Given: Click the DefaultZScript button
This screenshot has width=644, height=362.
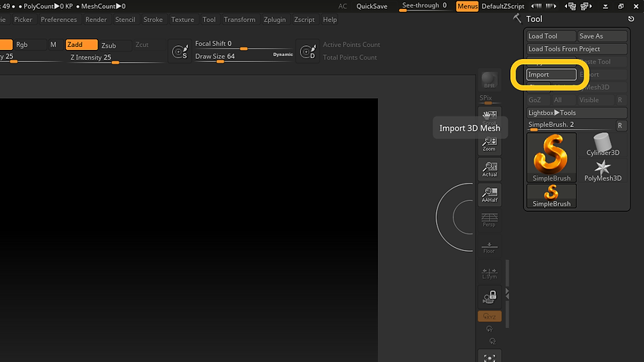Looking at the screenshot, I should click(x=503, y=6).
